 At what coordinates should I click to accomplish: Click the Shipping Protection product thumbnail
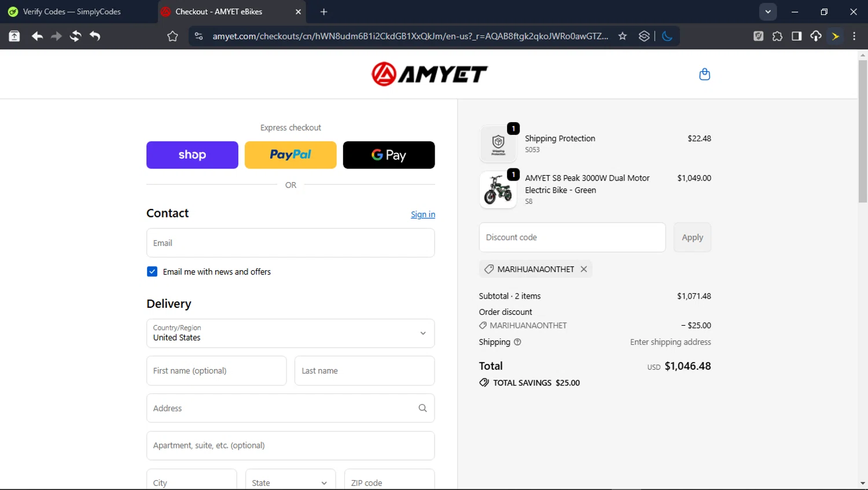pyautogui.click(x=498, y=144)
